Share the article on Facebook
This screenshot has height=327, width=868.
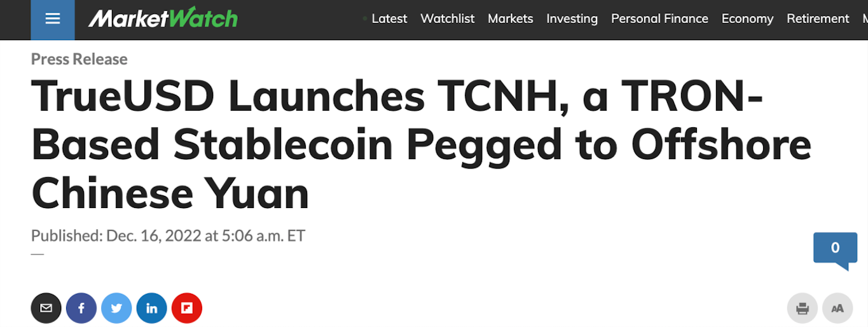click(x=81, y=309)
